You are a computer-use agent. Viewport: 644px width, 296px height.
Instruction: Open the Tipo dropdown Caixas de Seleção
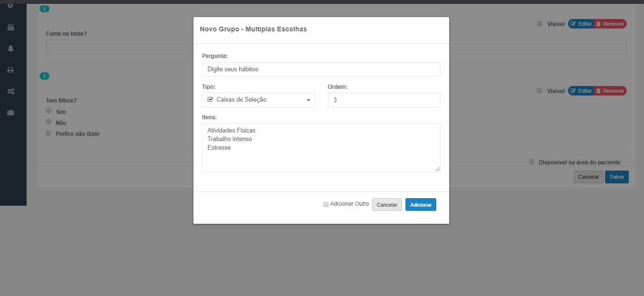point(258,100)
